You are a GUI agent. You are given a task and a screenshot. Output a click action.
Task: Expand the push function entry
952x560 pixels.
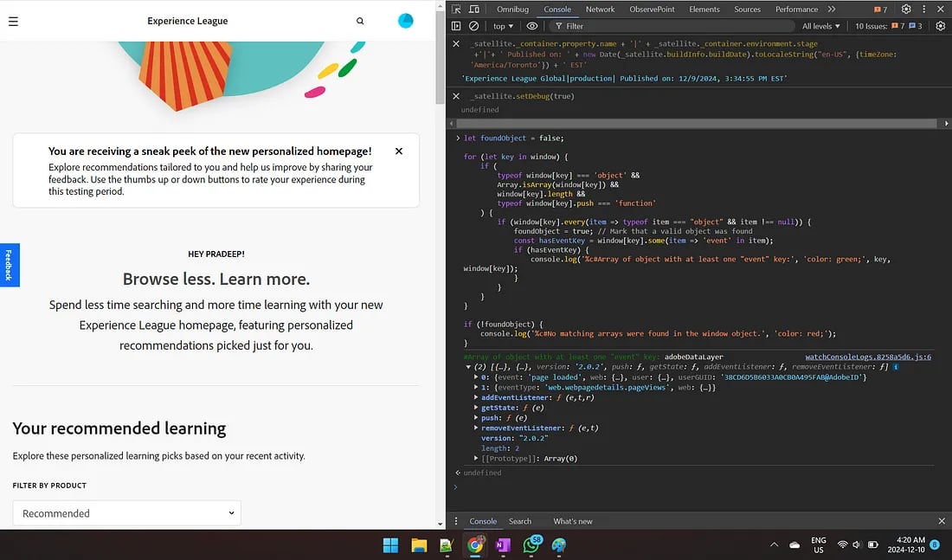click(477, 418)
